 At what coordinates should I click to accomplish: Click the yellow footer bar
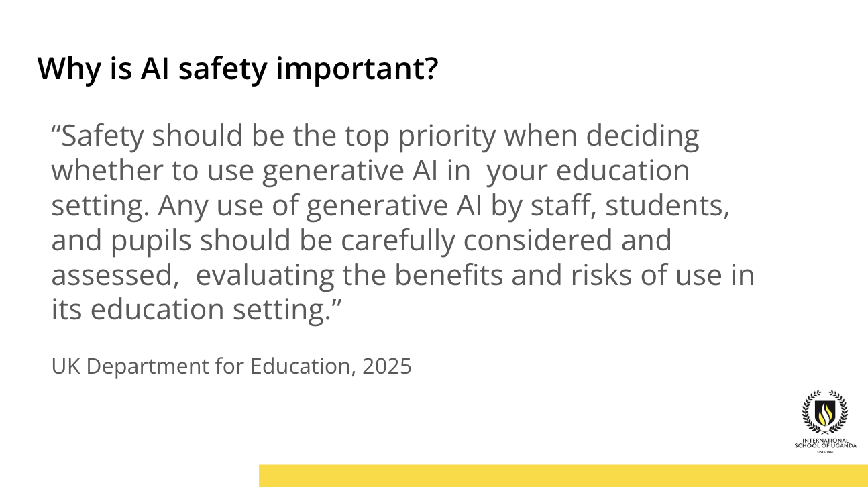pyautogui.click(x=563, y=475)
